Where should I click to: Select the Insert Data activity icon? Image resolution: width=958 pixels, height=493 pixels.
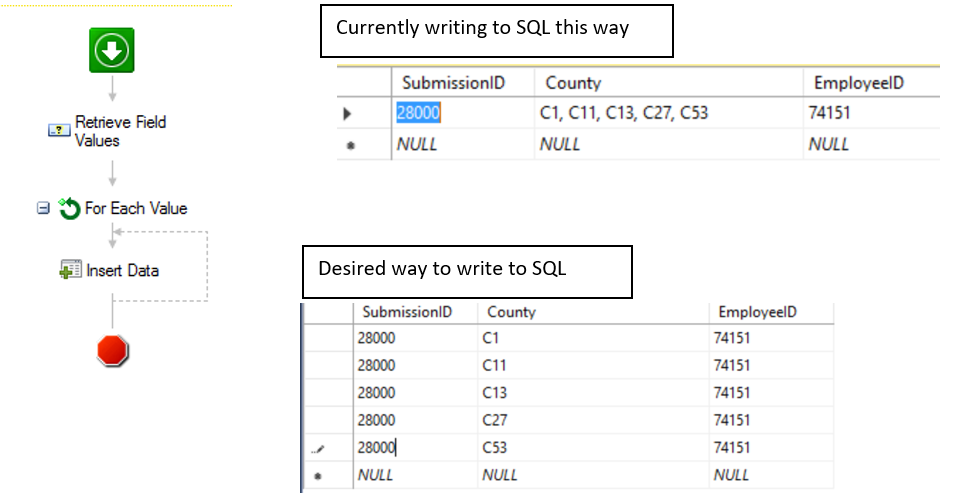point(70,270)
